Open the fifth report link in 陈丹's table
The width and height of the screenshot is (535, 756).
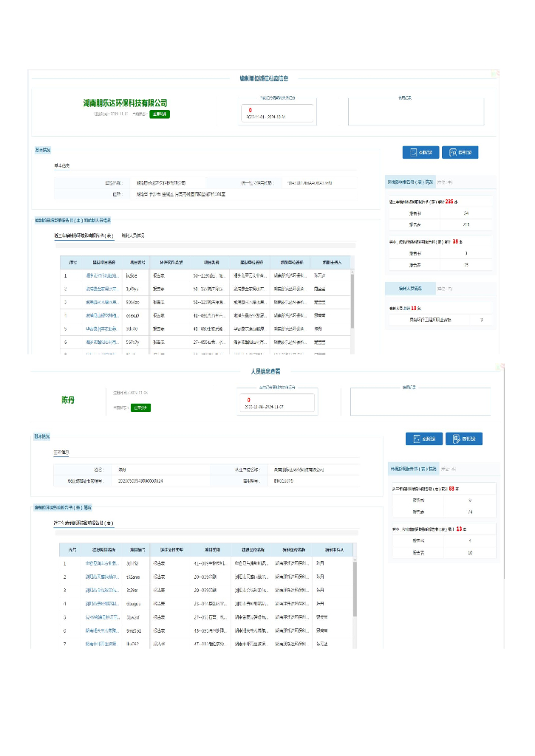coord(101,617)
